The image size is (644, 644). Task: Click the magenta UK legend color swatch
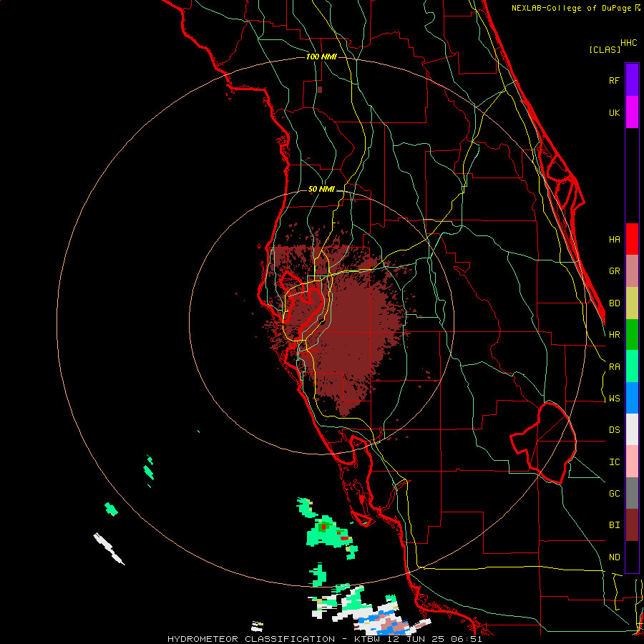pyautogui.click(x=632, y=112)
